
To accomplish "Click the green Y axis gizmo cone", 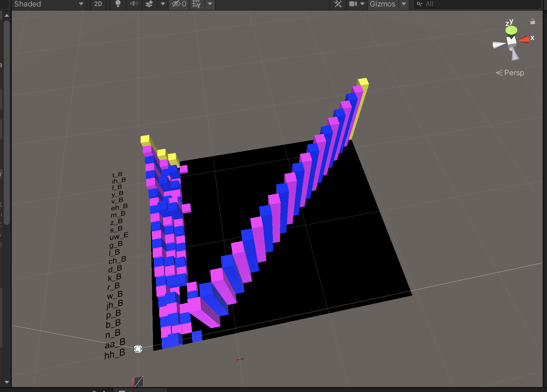I will coord(511,30).
